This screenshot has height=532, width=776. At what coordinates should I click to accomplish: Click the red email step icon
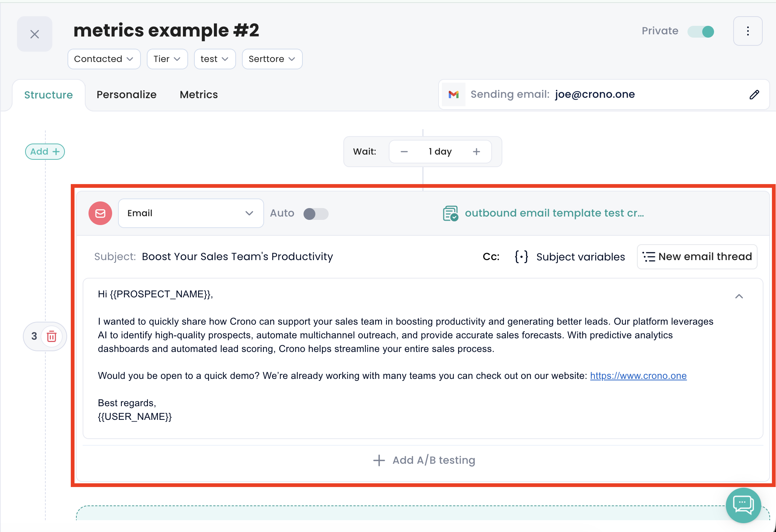(x=100, y=213)
